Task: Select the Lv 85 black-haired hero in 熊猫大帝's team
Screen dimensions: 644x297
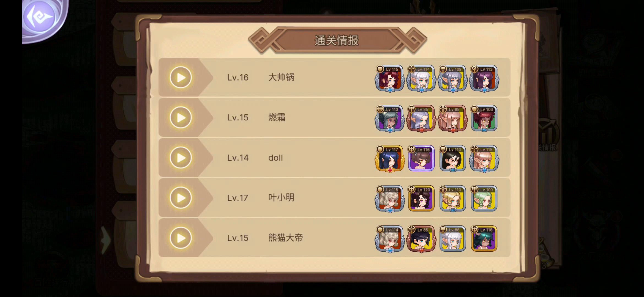Action: point(421,239)
